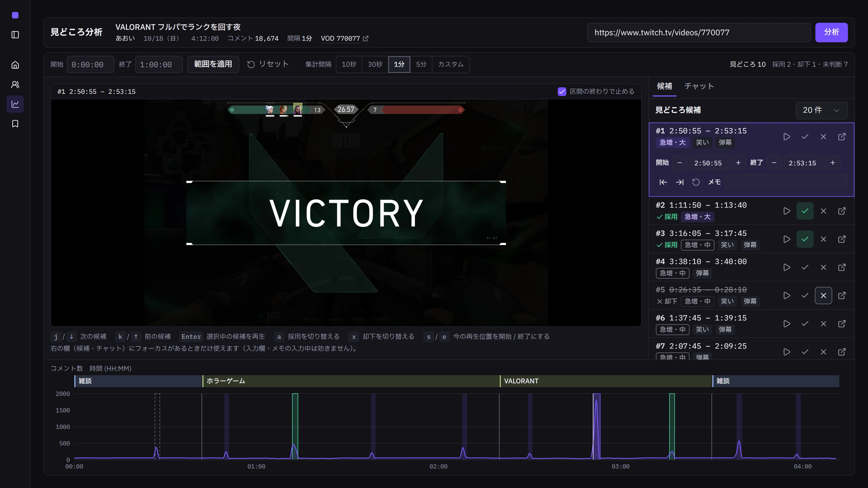Toggle 区間の終わりで止める checkbox

coord(562,92)
